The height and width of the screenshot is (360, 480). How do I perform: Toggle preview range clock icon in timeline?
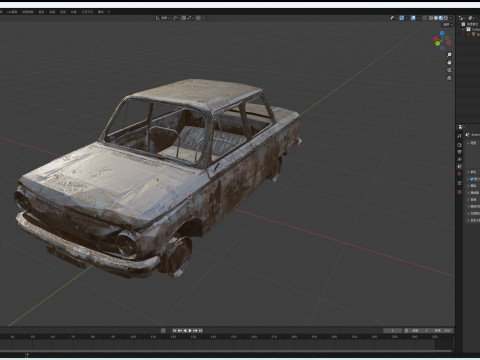point(406,331)
